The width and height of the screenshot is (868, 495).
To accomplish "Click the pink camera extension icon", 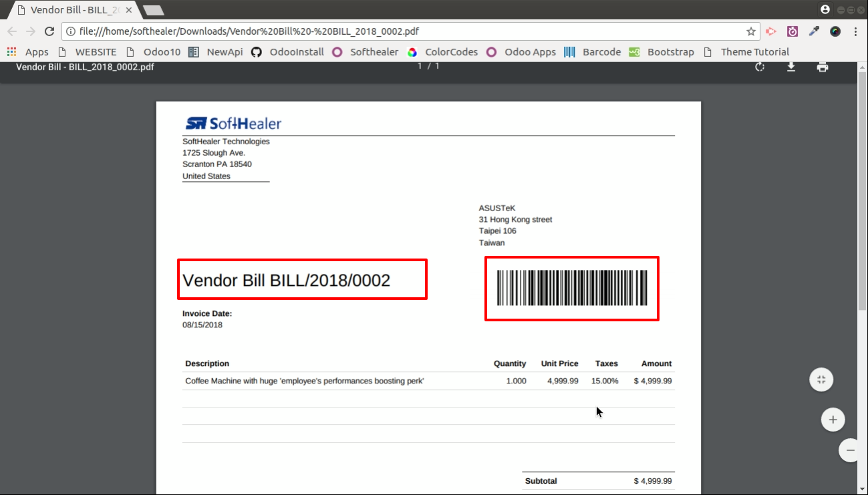I will pyautogui.click(x=792, y=31).
